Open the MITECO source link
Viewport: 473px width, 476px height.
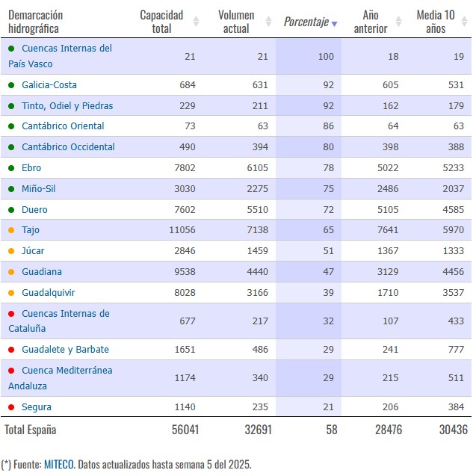pyautogui.click(x=59, y=464)
